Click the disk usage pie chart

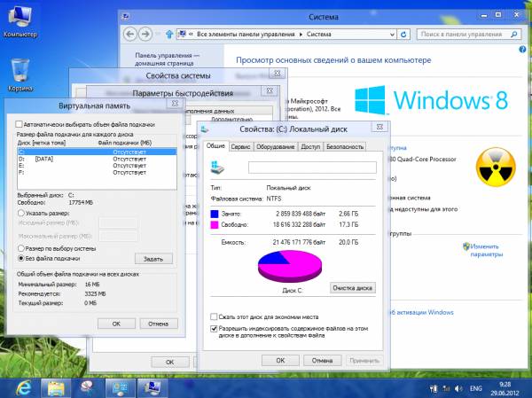(290, 266)
